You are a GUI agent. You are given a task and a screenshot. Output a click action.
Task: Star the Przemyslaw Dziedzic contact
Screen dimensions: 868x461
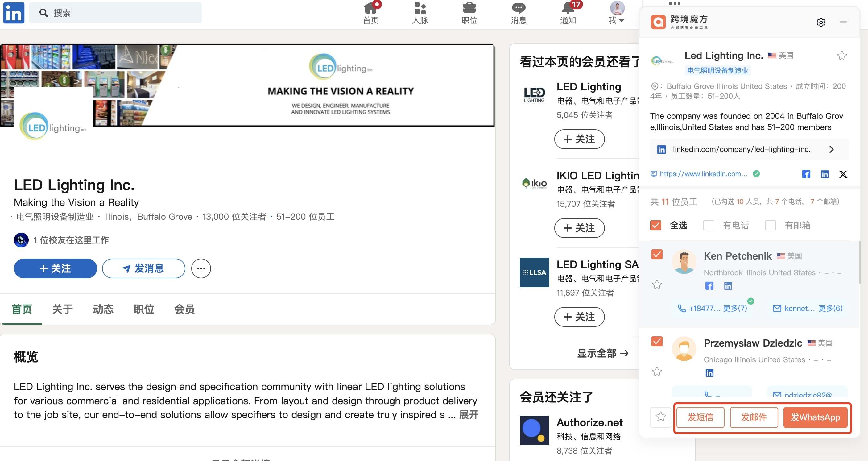pyautogui.click(x=657, y=372)
